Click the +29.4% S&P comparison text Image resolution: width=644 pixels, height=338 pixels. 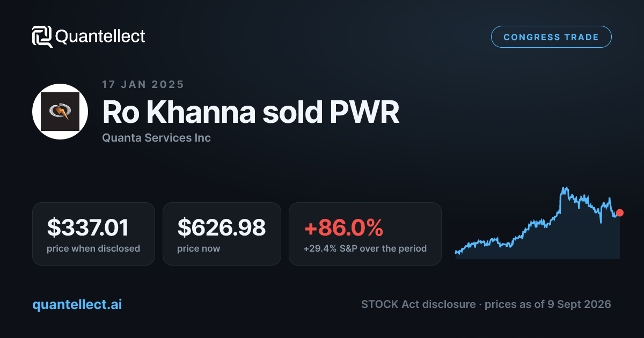(x=365, y=249)
